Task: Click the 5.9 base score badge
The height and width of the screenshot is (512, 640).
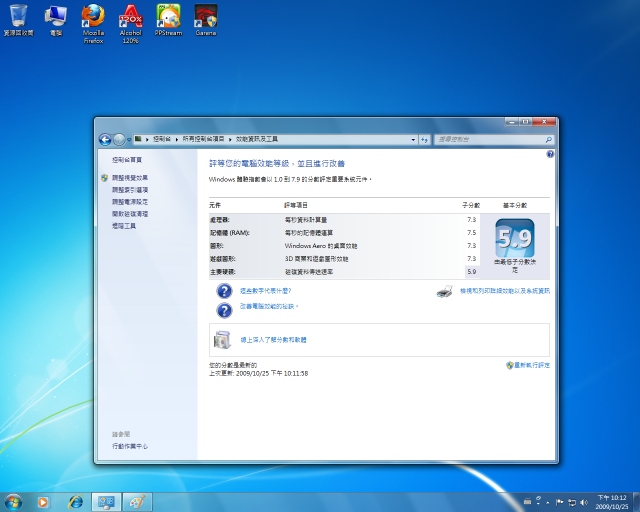Action: click(515, 238)
